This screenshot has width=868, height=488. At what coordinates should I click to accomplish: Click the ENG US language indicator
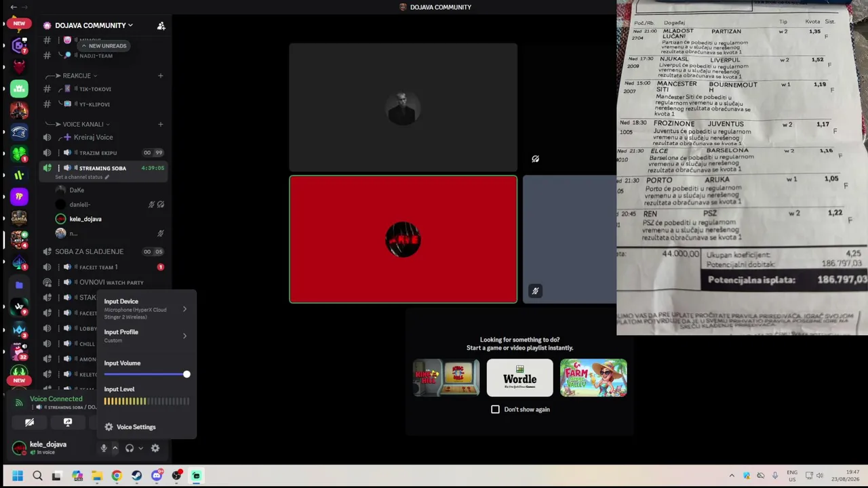(x=792, y=476)
